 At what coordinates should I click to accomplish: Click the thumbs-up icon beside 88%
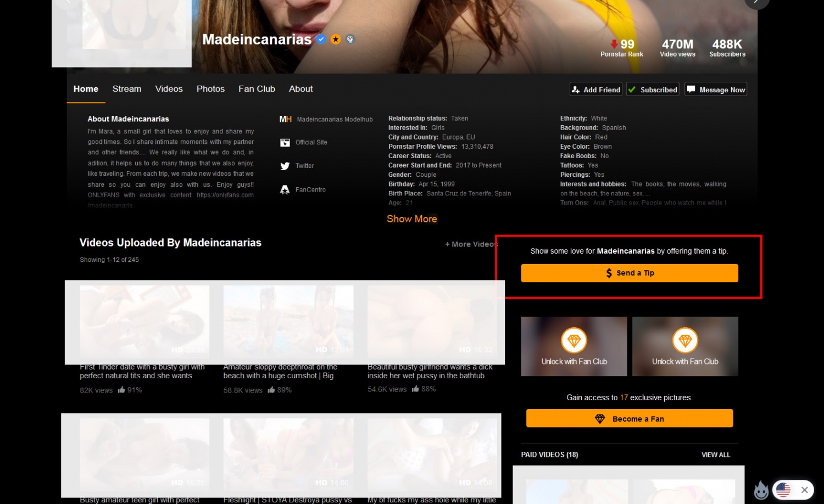click(415, 389)
